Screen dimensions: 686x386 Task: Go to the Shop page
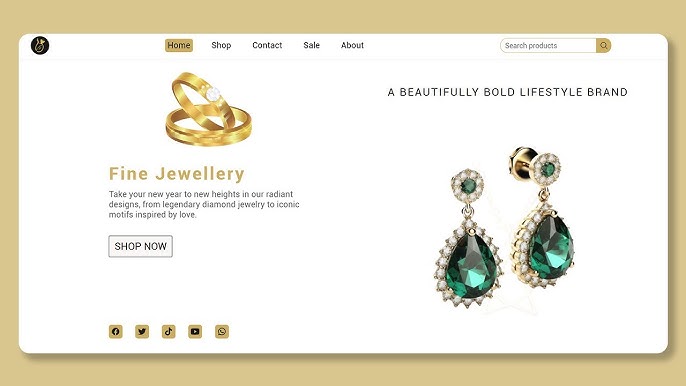[x=221, y=45]
